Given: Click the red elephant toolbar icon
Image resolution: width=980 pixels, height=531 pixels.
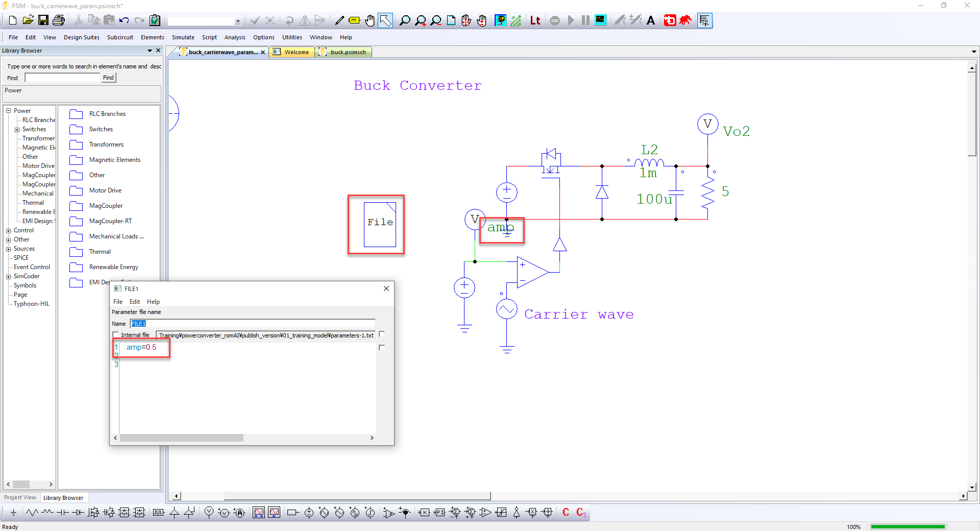Looking at the screenshot, I should point(685,20).
